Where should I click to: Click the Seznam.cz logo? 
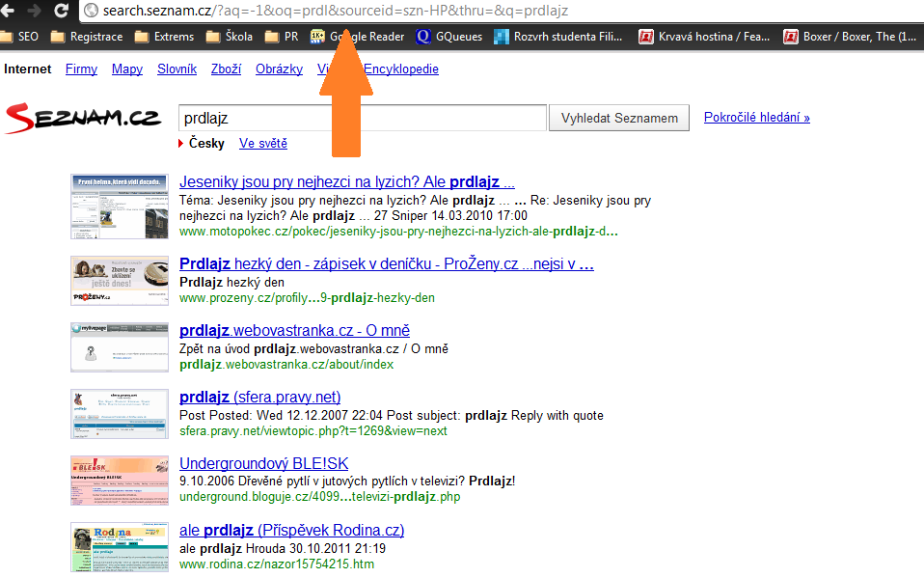(83, 118)
